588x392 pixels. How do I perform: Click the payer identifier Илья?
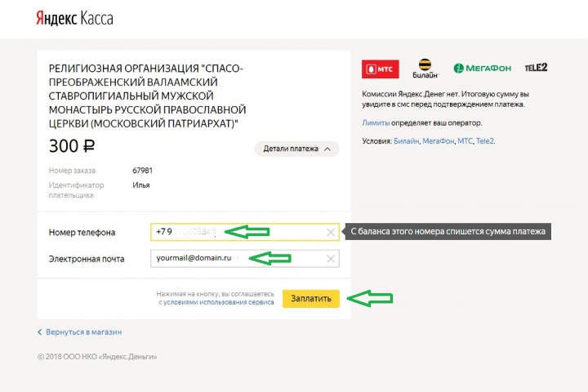pyautogui.click(x=141, y=185)
